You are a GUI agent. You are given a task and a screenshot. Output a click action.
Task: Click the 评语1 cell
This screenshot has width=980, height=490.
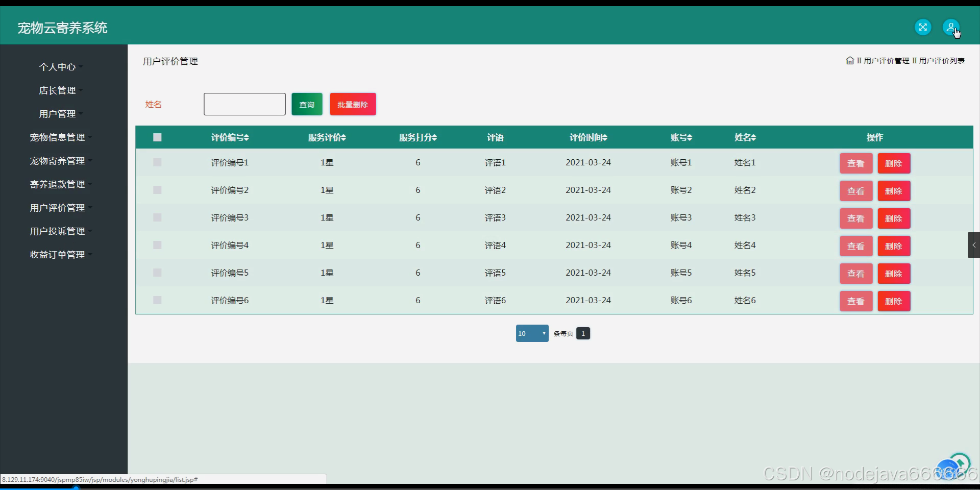point(495,162)
